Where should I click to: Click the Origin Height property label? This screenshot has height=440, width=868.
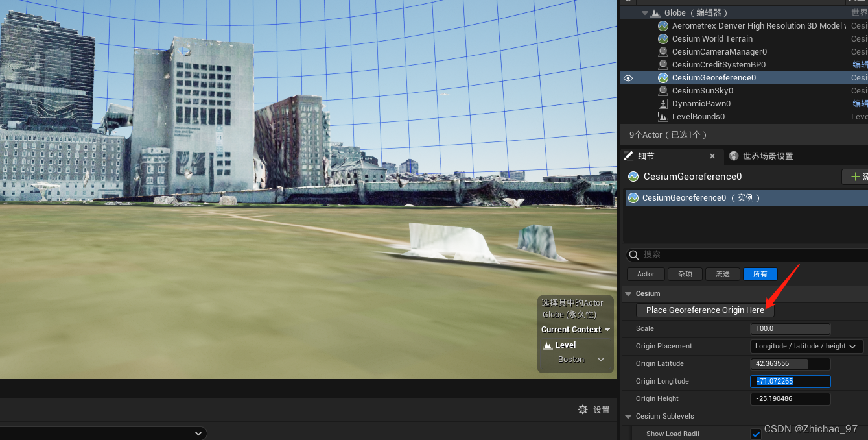coord(657,399)
